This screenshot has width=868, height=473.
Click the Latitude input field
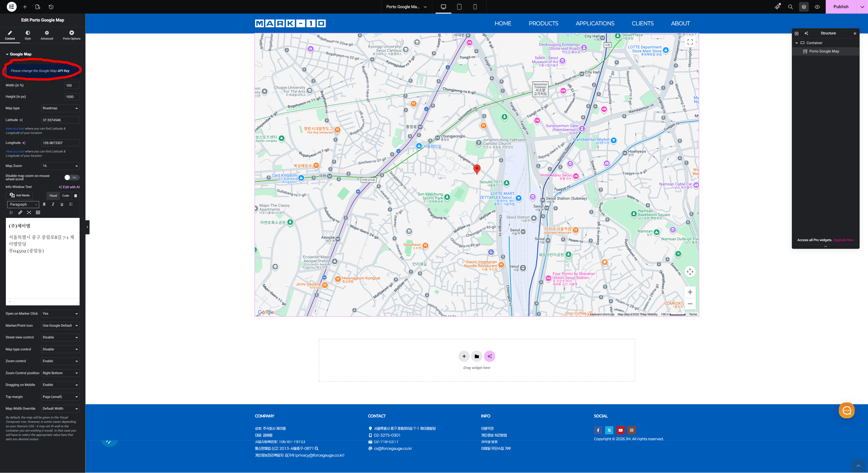point(60,120)
